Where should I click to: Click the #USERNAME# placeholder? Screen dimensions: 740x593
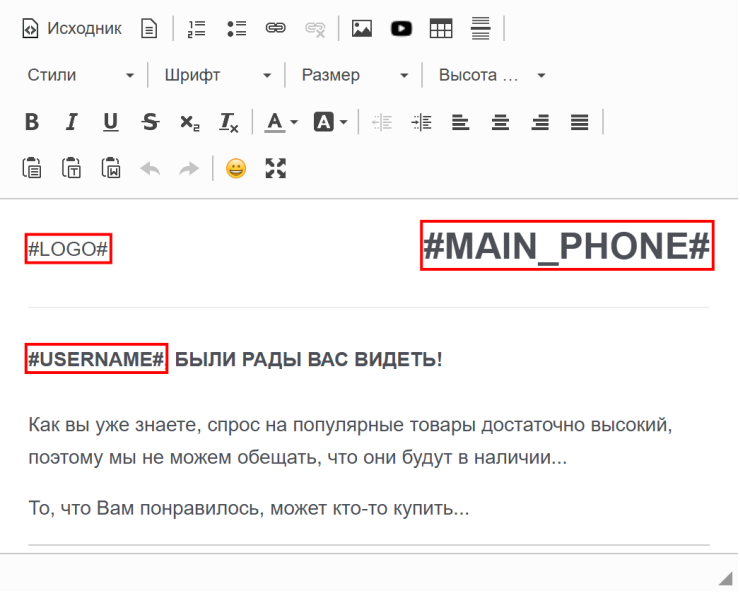tap(96, 359)
